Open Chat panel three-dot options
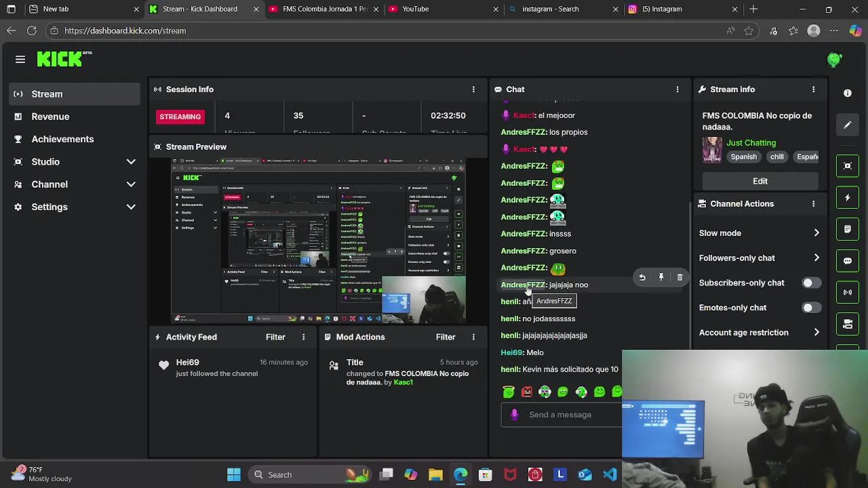The width and height of the screenshot is (868, 488). (x=677, y=89)
